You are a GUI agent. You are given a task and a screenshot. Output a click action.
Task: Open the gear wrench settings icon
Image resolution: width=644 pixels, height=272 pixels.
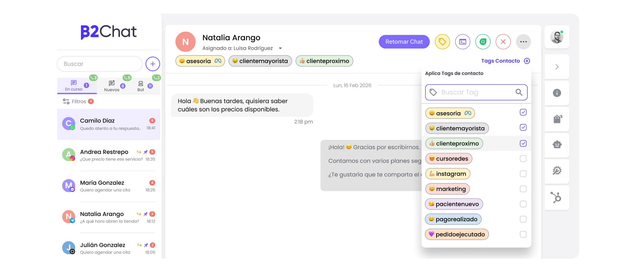557,170
